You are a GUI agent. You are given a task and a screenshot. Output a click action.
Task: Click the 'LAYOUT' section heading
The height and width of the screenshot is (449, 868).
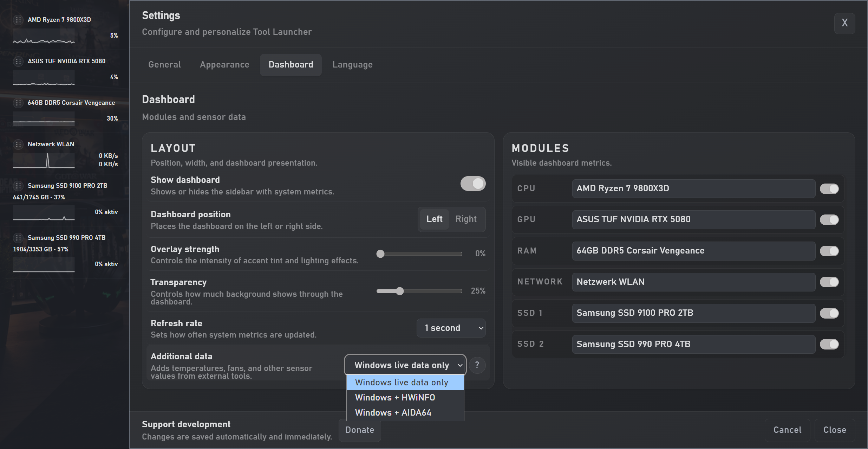point(173,148)
